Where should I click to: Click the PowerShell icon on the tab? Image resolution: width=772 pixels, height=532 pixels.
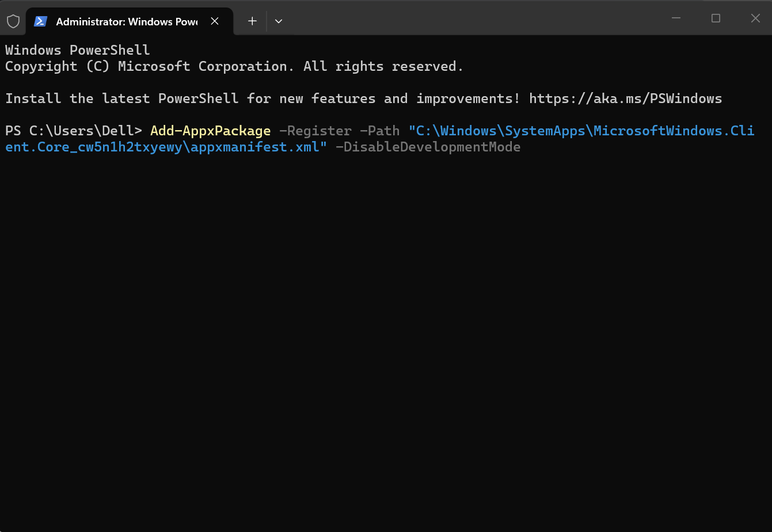40,21
